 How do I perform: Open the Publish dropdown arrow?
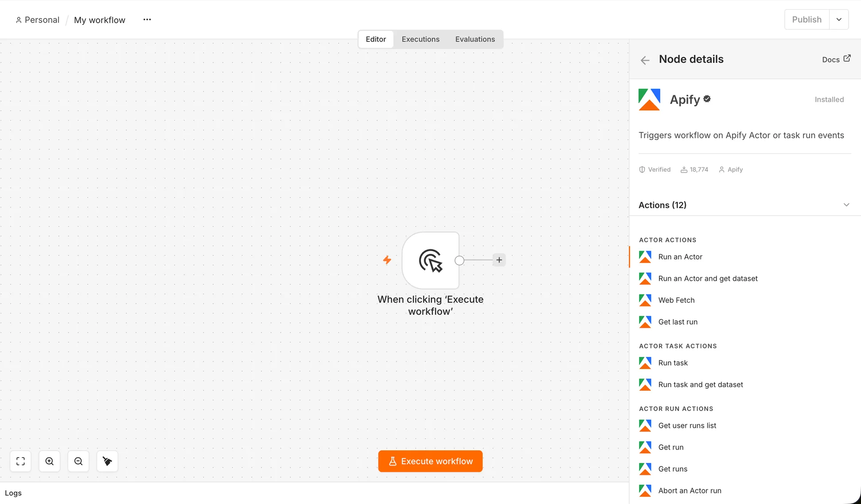[x=839, y=19]
